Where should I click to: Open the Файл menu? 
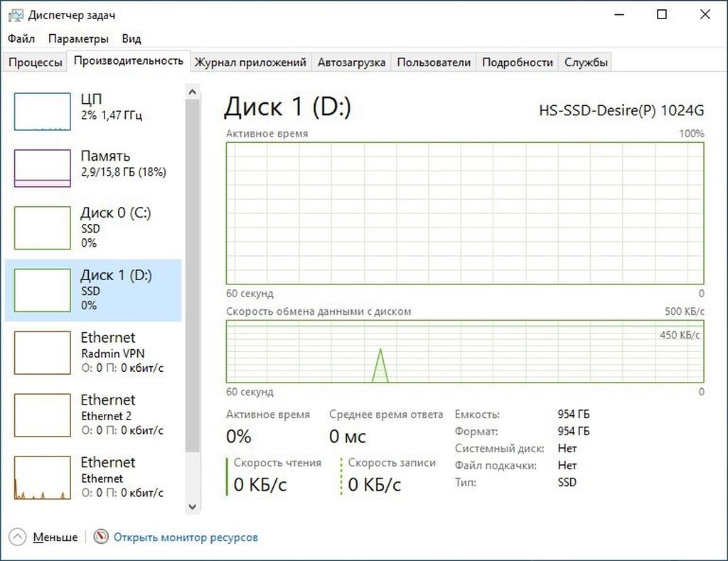click(21, 38)
